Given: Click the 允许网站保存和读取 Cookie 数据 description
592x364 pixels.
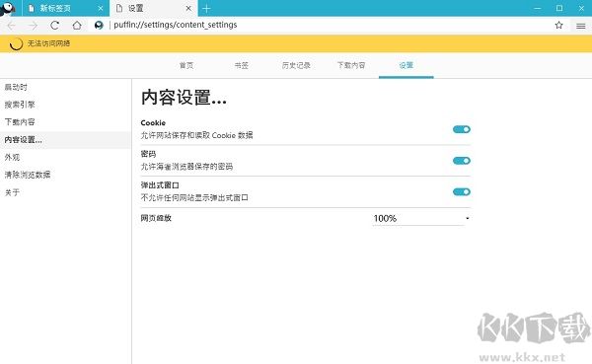Looking at the screenshot, I should (196, 135).
